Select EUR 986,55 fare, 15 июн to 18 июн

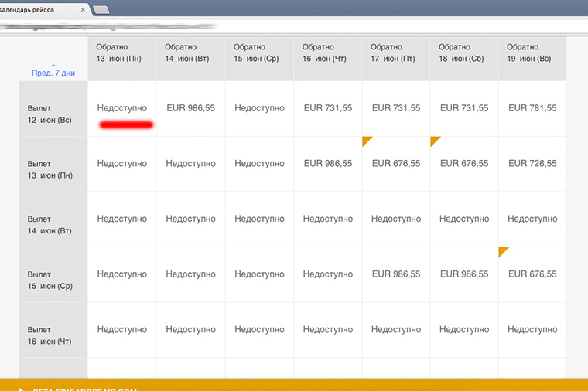pyautogui.click(x=464, y=274)
